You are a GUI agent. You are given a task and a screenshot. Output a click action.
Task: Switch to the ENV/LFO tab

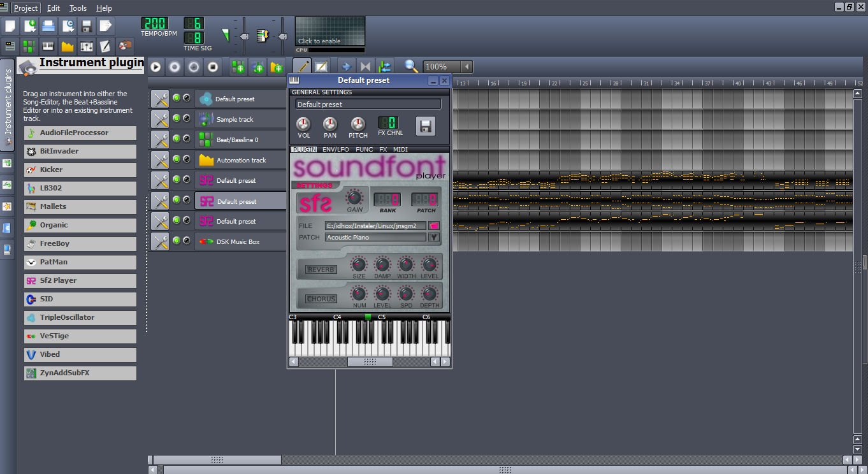[336, 150]
